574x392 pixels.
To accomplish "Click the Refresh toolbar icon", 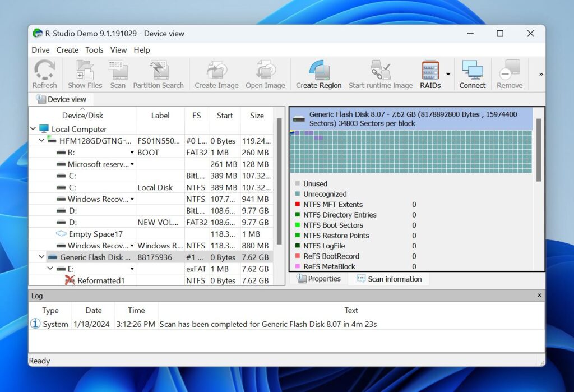I will click(44, 70).
